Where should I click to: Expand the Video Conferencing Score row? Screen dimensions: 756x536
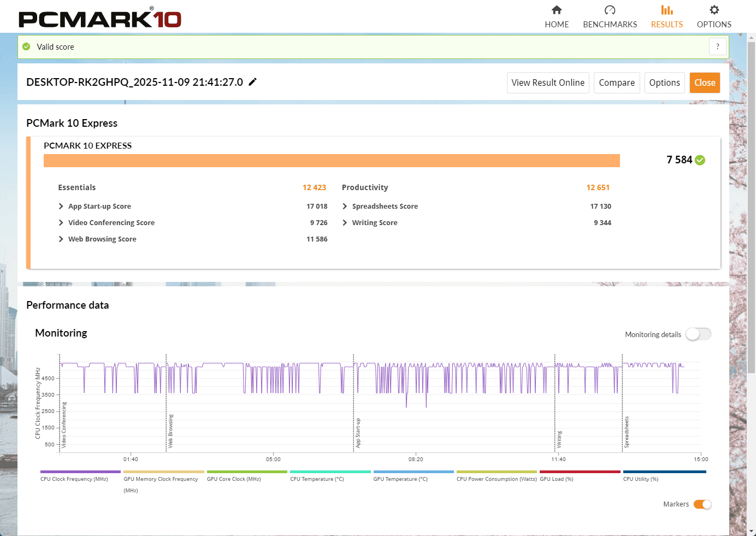click(x=61, y=223)
